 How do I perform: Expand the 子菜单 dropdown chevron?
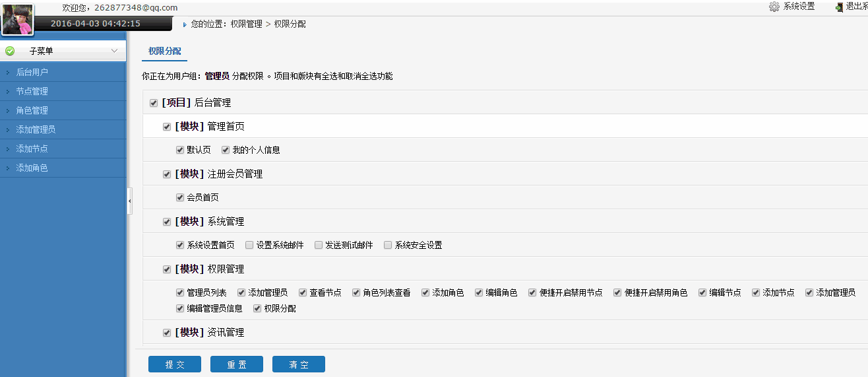pyautogui.click(x=114, y=51)
